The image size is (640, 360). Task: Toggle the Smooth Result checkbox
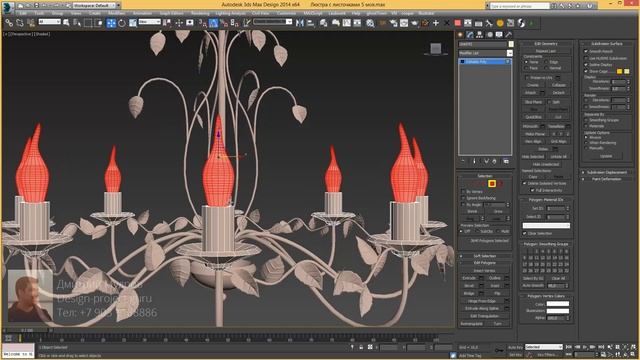(586, 51)
